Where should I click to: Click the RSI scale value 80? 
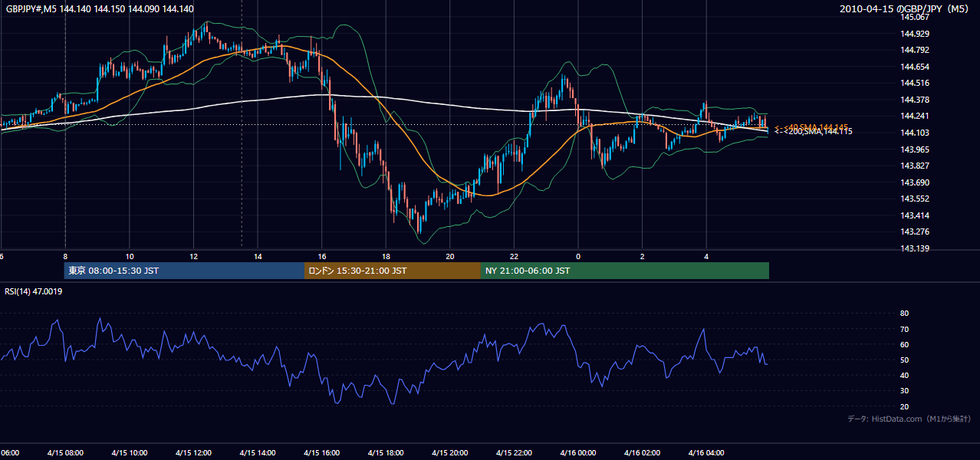pyautogui.click(x=904, y=314)
